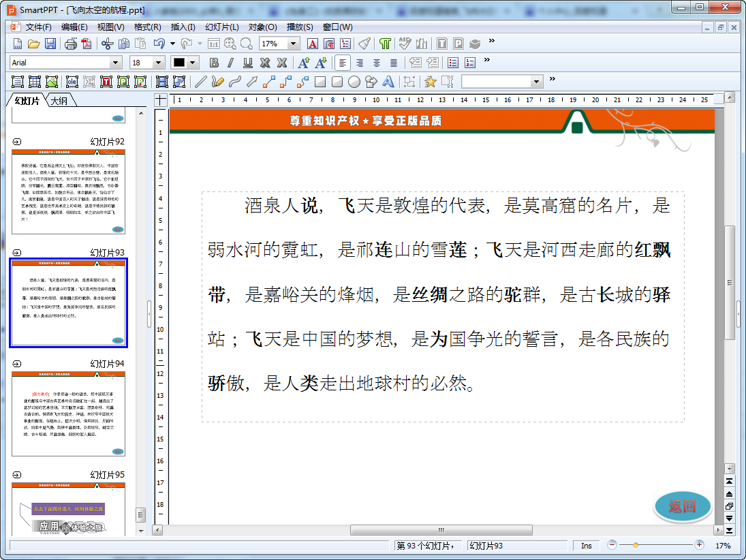Image resolution: width=746 pixels, height=560 pixels.
Task: Insert OLE object icon
Action: click(x=72, y=82)
